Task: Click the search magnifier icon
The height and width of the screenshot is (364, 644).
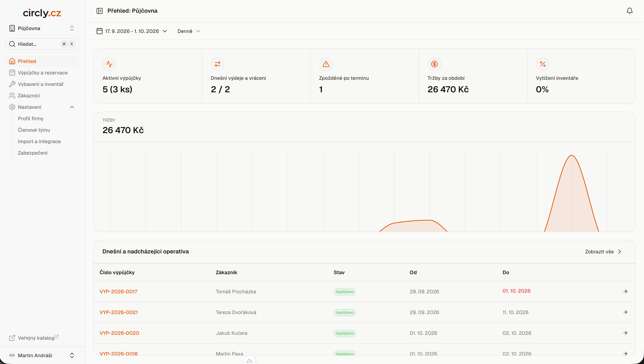Action: (12, 44)
